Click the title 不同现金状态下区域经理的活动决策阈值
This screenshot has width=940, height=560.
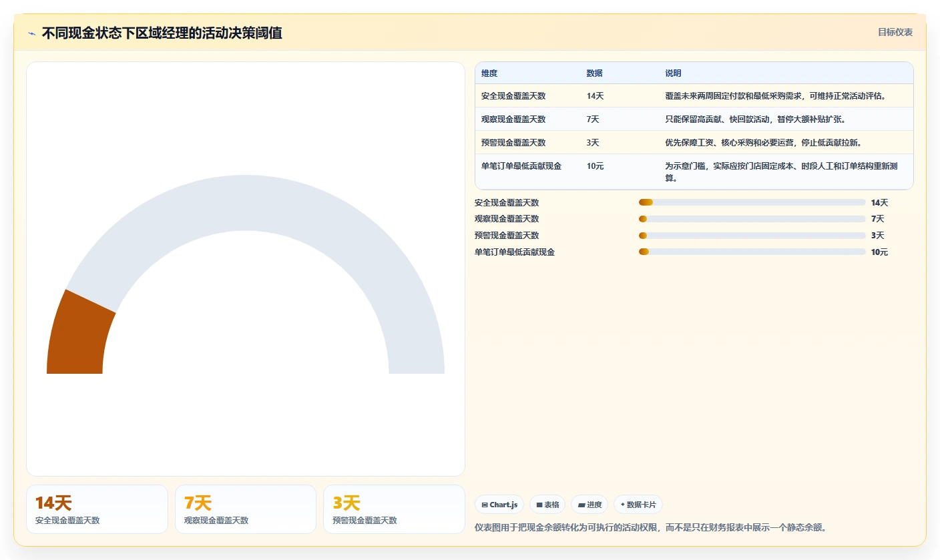[x=162, y=33]
